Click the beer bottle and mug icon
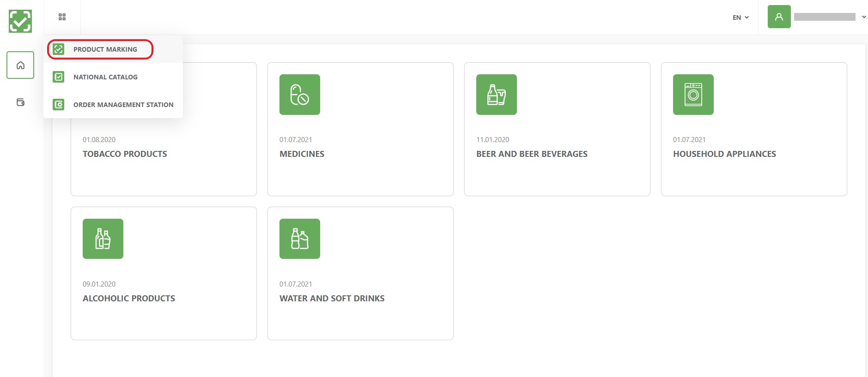This screenshot has height=377, width=868. point(497,95)
